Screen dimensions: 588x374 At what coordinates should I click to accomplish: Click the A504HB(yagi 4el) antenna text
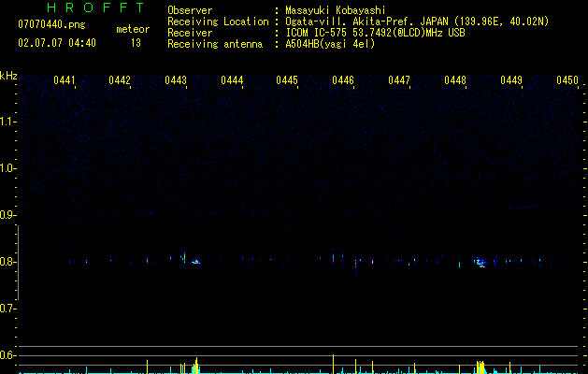click(330, 44)
